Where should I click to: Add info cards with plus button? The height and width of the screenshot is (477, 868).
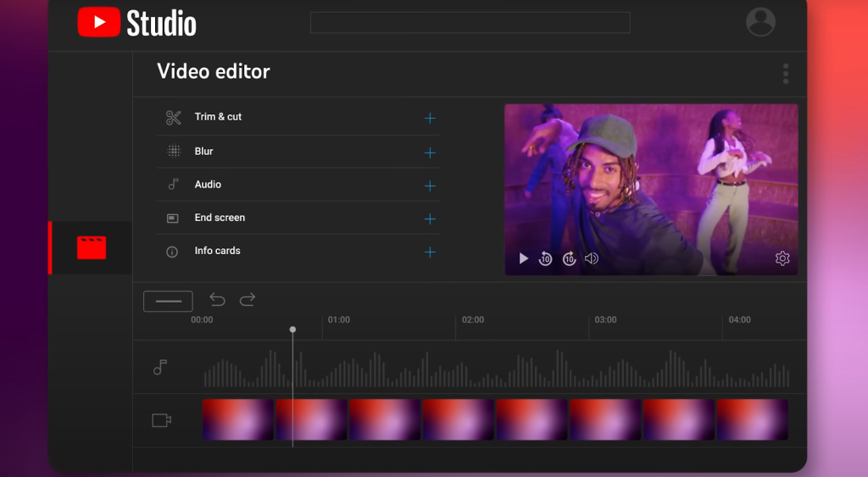click(430, 252)
